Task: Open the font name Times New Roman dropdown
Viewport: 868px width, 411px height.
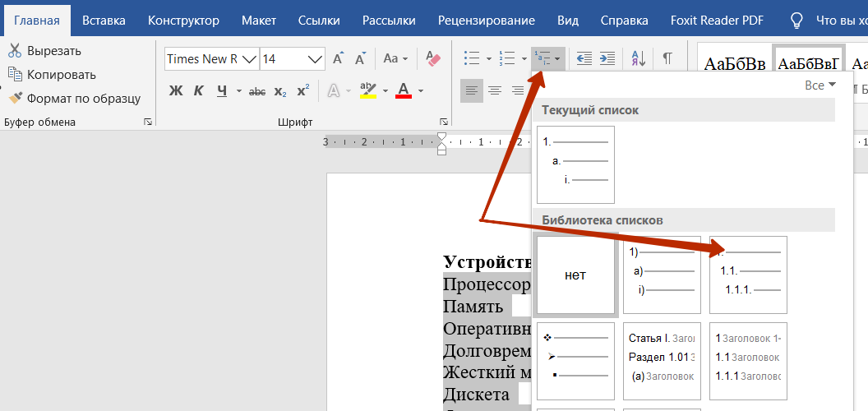Action: click(x=250, y=58)
